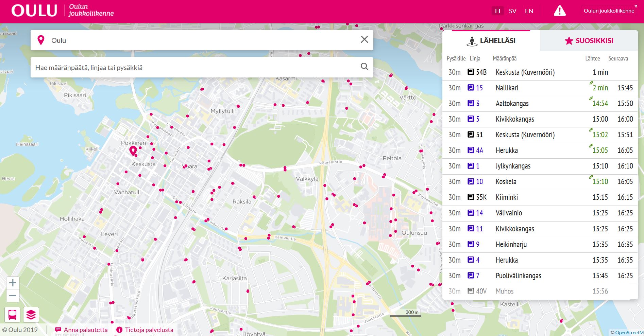
Task: Toggle bus stops display button
Action: pos(13,315)
